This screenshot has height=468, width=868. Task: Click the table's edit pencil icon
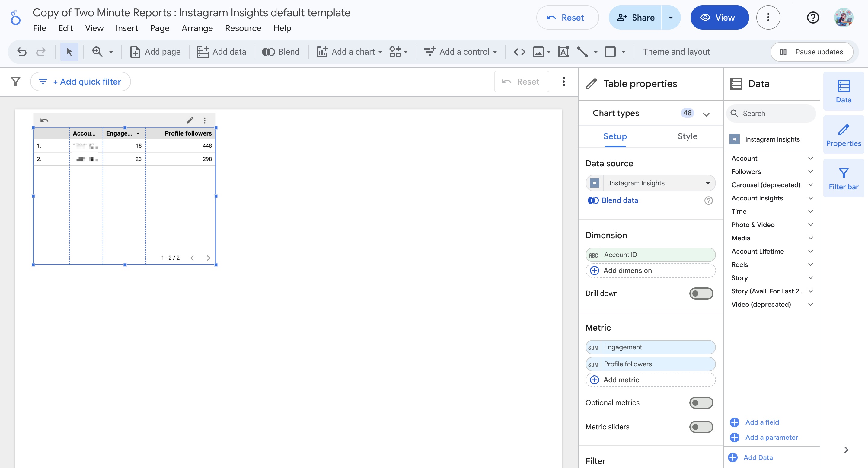[190, 120]
